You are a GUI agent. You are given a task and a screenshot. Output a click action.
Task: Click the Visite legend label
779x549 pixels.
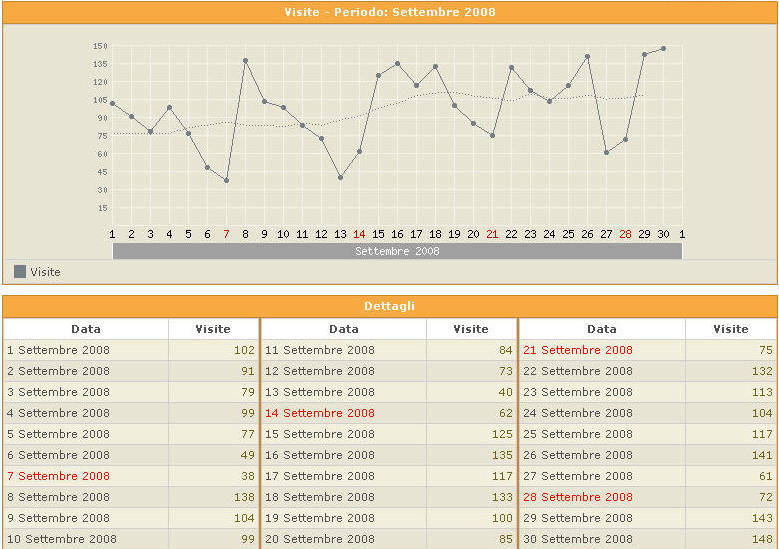coord(45,272)
